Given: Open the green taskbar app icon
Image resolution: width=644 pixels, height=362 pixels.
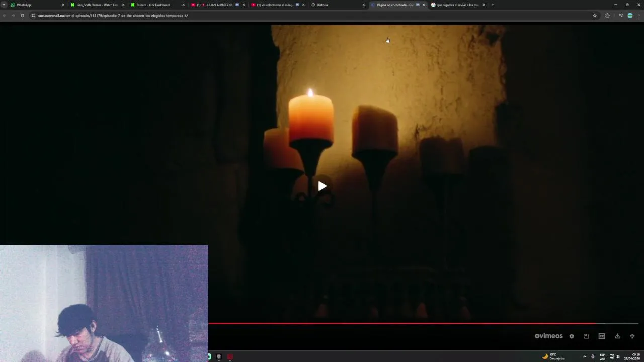Looking at the screenshot, I should (209, 356).
